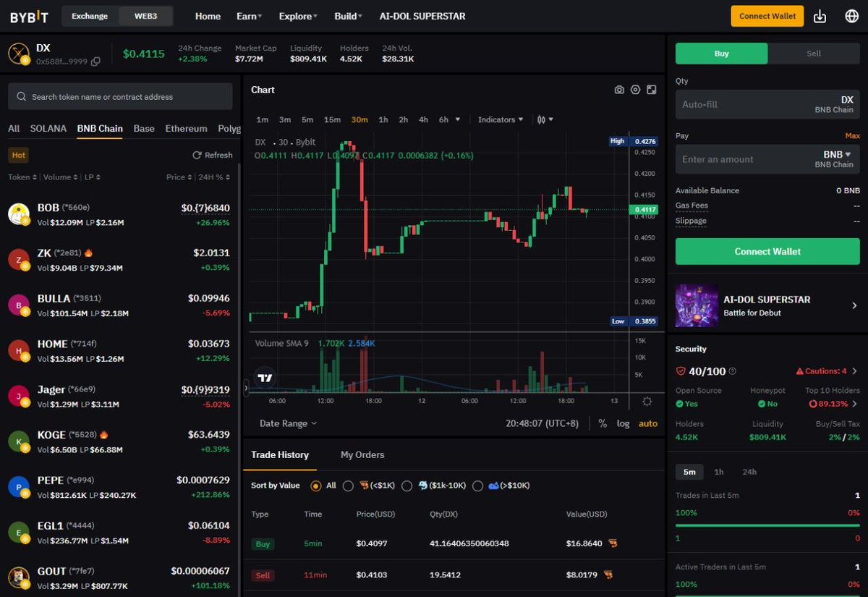Select the under $1K value radio
The width and height of the screenshot is (868, 597).
(x=348, y=486)
